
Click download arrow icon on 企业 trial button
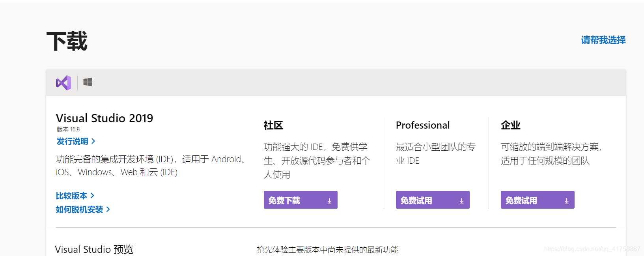[x=566, y=201]
